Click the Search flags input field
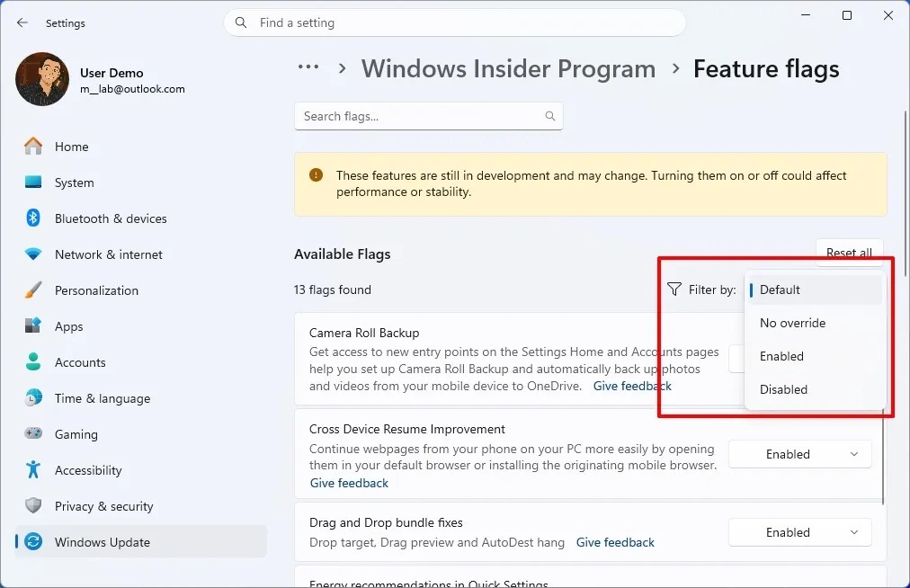 coord(428,116)
